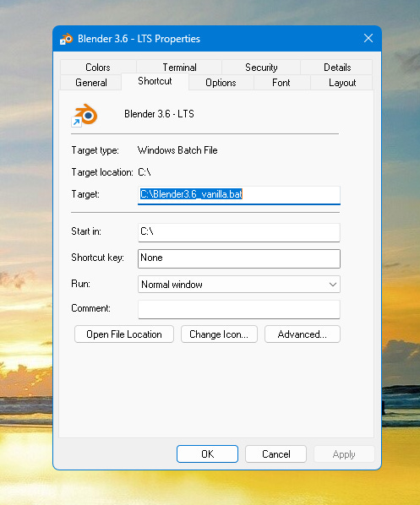Click the 'Blender 3.6 - LTS Properties' title text
420x505 pixels.
pos(139,39)
